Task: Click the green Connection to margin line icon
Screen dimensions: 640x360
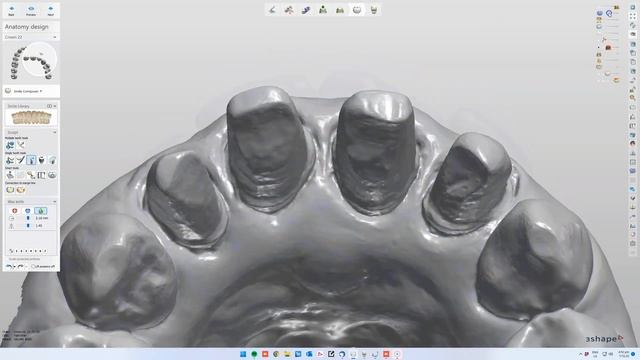Action: pyautogui.click(x=10, y=190)
